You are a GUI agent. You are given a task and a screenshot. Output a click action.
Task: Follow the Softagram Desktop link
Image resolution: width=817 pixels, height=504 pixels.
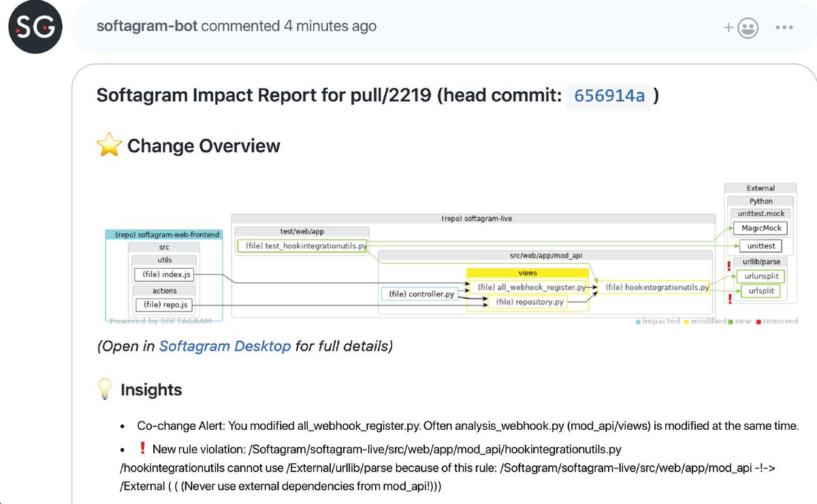225,346
